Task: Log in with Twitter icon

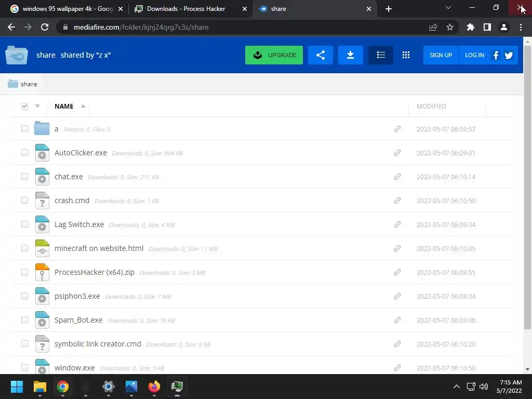Action: [509, 55]
